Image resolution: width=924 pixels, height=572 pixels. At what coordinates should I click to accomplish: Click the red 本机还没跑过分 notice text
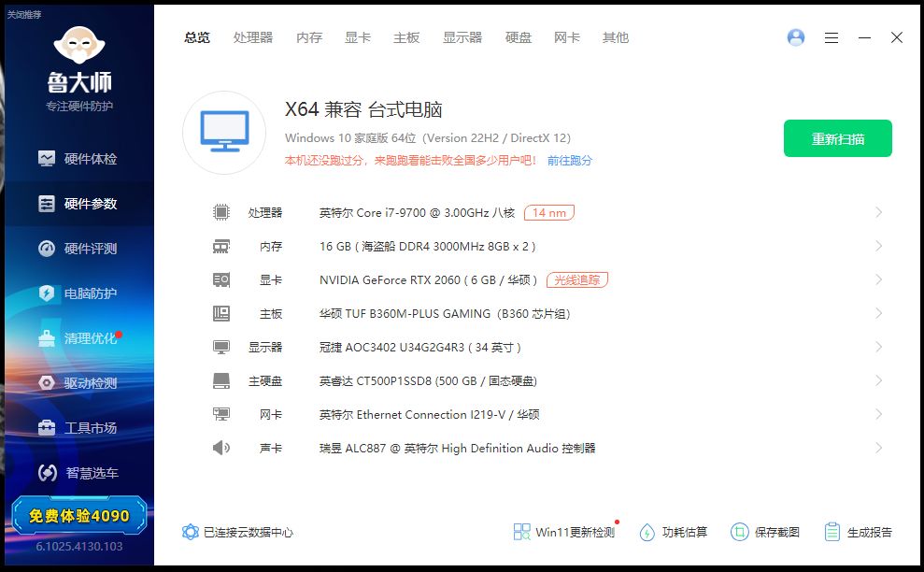pos(411,161)
